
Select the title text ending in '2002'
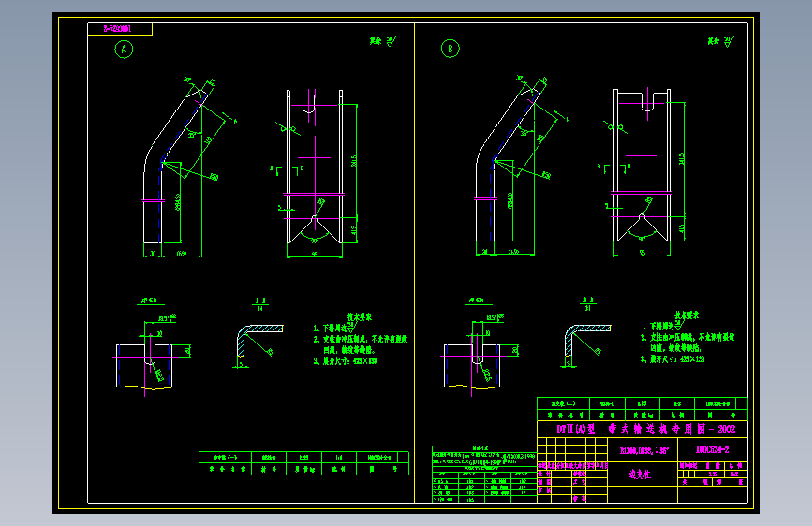(646, 430)
